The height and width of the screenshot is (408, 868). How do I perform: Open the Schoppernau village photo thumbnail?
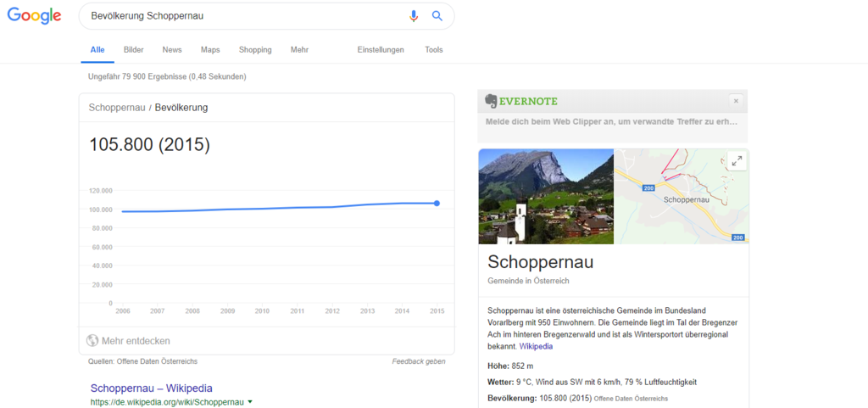point(546,196)
